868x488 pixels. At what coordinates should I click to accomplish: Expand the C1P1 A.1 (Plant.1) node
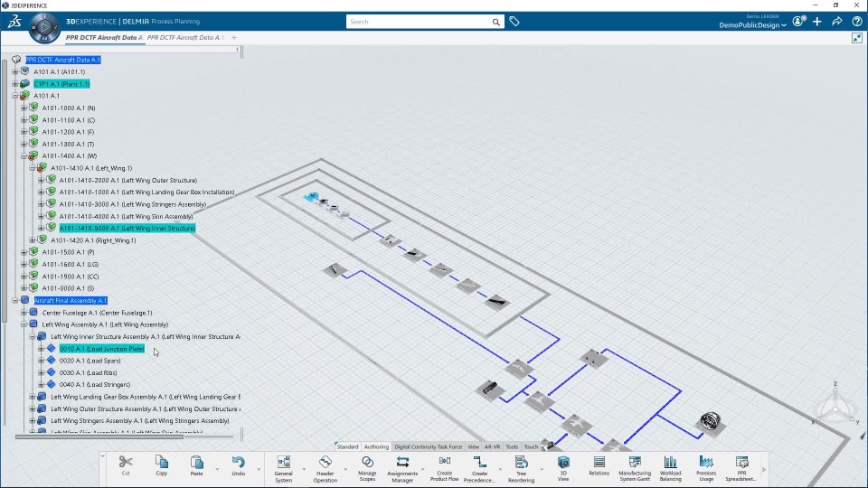[15, 84]
